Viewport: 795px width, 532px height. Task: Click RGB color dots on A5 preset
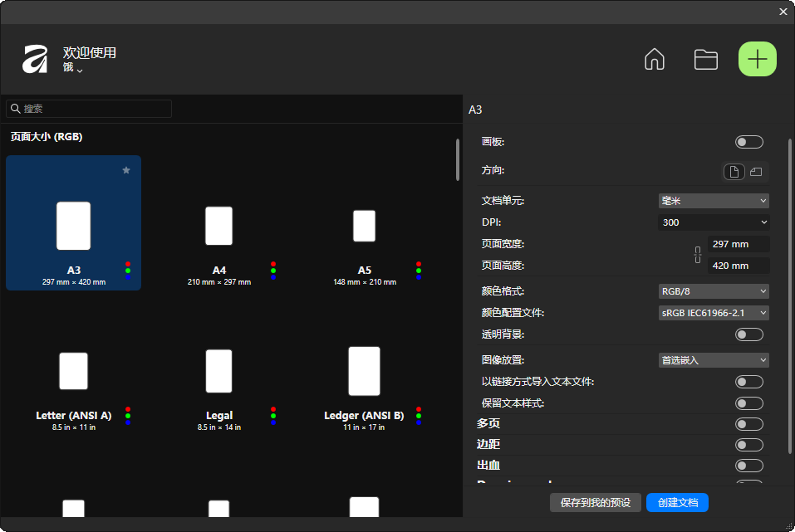(419, 271)
